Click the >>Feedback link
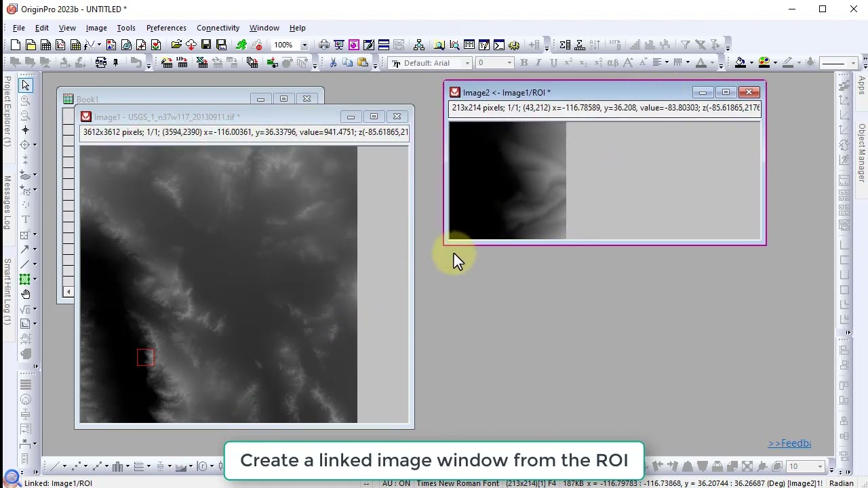This screenshot has height=488, width=868. [x=789, y=443]
